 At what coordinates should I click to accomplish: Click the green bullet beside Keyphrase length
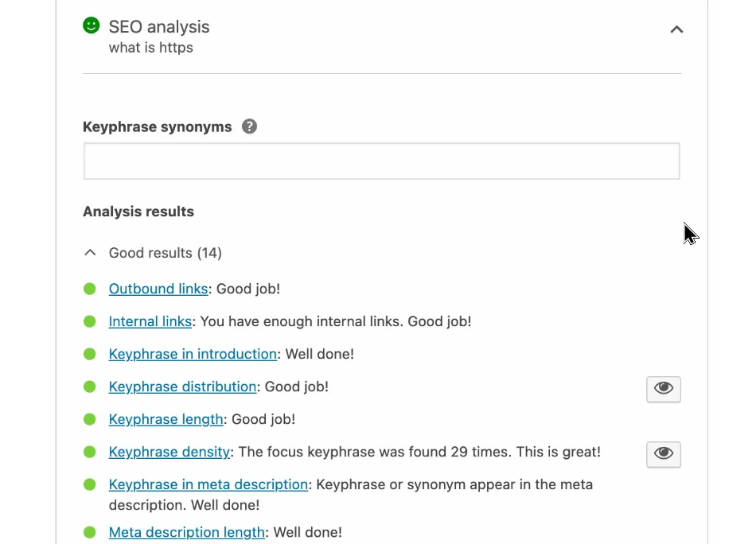[90, 419]
